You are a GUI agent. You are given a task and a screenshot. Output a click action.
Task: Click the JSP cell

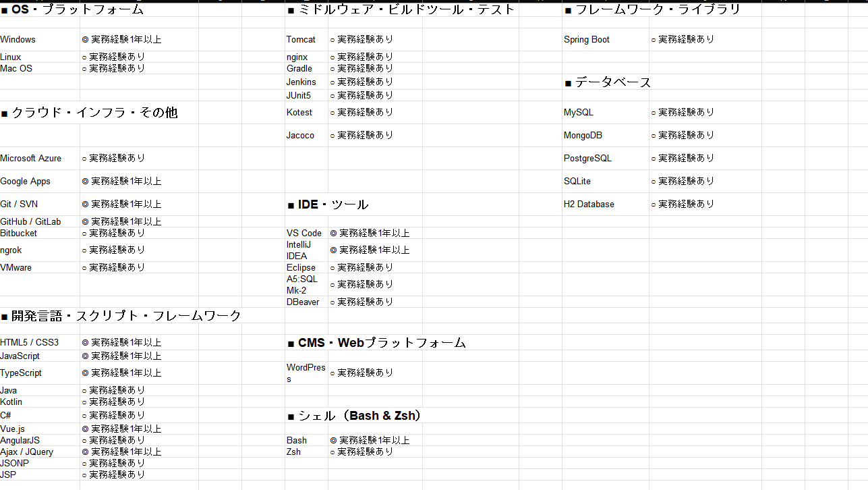pyautogui.click(x=40, y=474)
